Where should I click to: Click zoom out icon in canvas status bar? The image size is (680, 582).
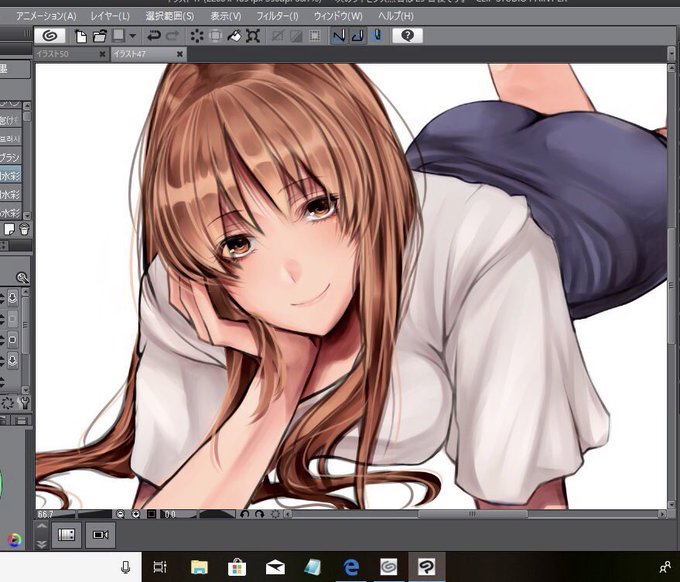121,514
